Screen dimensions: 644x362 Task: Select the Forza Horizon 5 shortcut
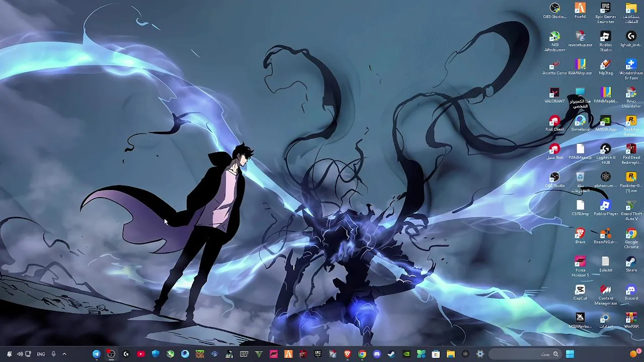point(580,266)
